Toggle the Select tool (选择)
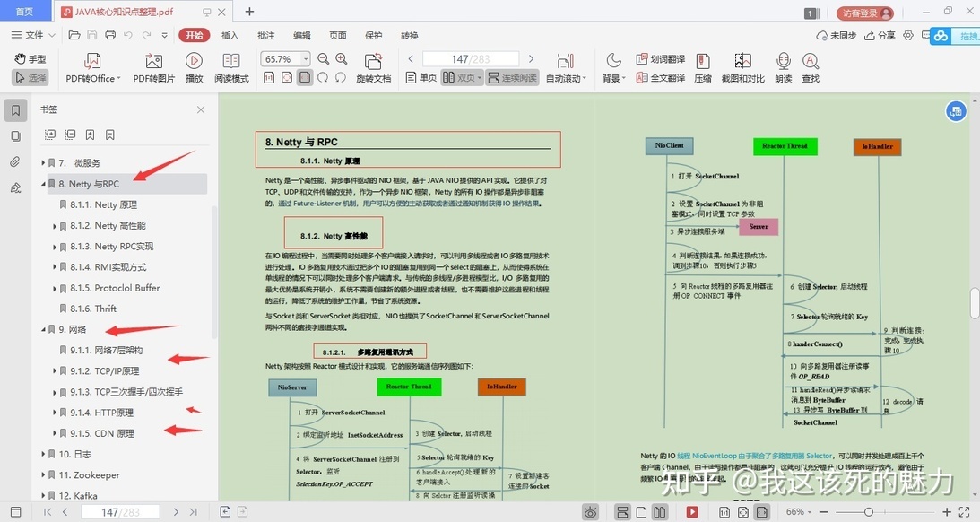The width and height of the screenshot is (980, 522). 30,77
